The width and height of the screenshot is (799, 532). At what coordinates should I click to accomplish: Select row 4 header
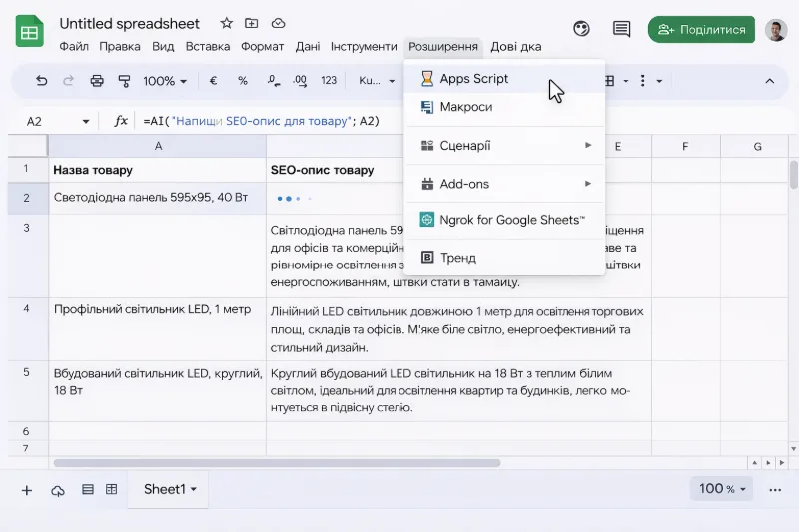coord(27,329)
